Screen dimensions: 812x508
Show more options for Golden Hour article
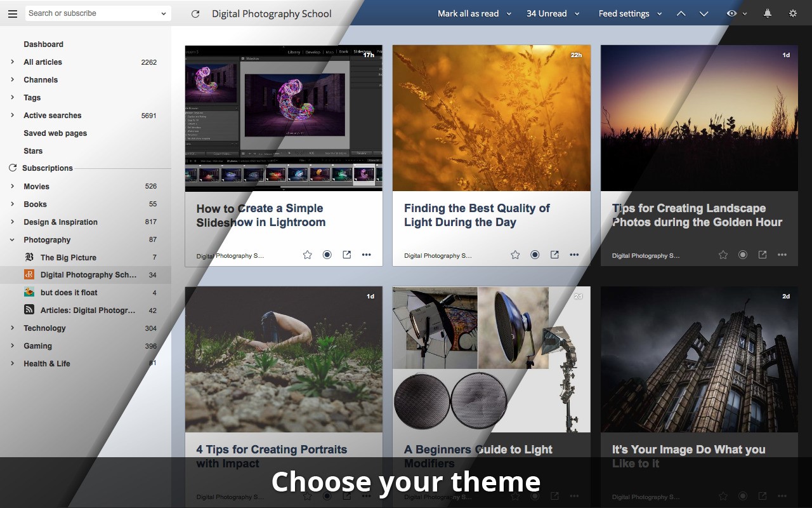(782, 255)
